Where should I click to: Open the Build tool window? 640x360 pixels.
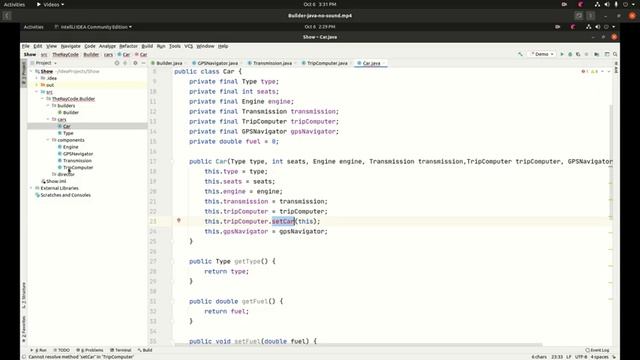click(x=145, y=350)
